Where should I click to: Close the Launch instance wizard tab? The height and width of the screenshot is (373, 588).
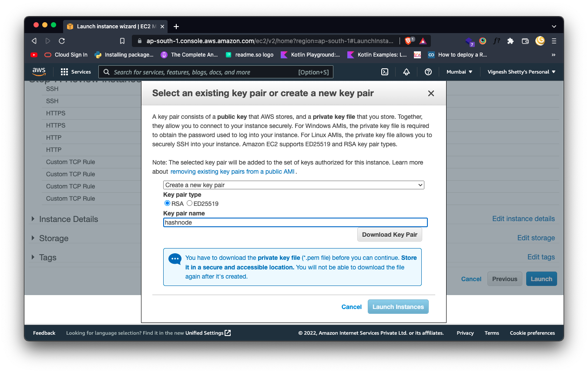[162, 27]
